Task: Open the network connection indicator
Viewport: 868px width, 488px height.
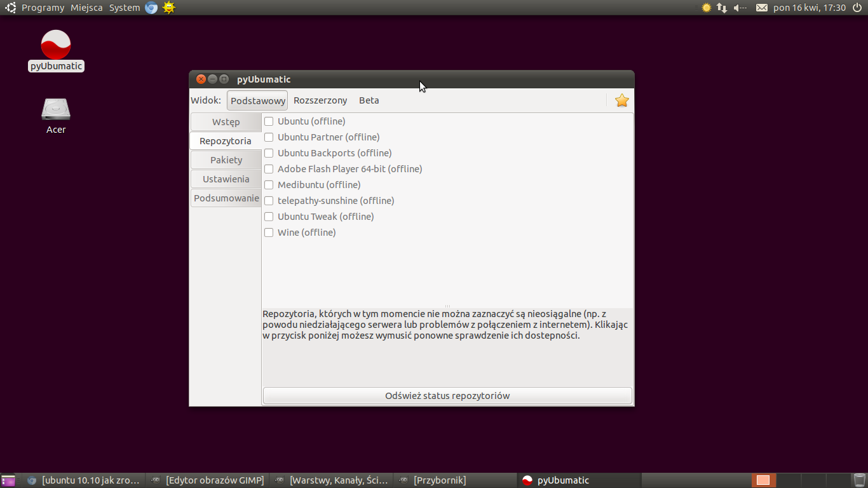Action: point(722,8)
